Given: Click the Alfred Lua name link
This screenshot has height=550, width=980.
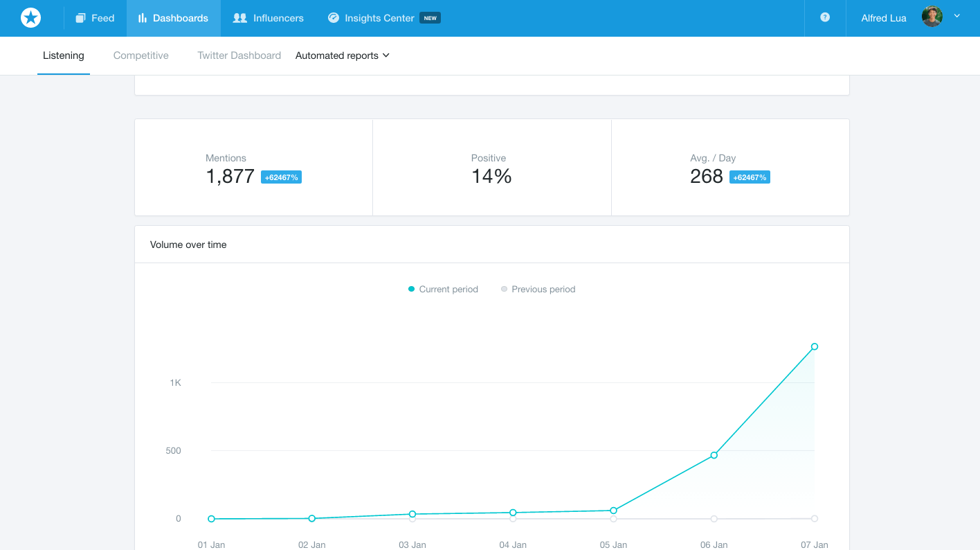Looking at the screenshot, I should click(x=883, y=18).
